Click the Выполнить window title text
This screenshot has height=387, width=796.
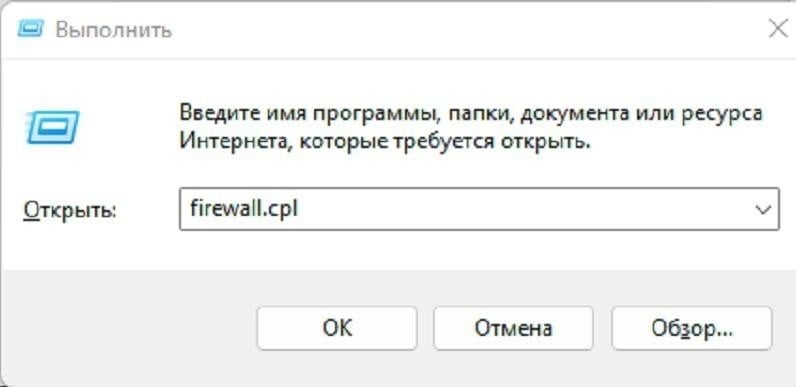point(113,30)
